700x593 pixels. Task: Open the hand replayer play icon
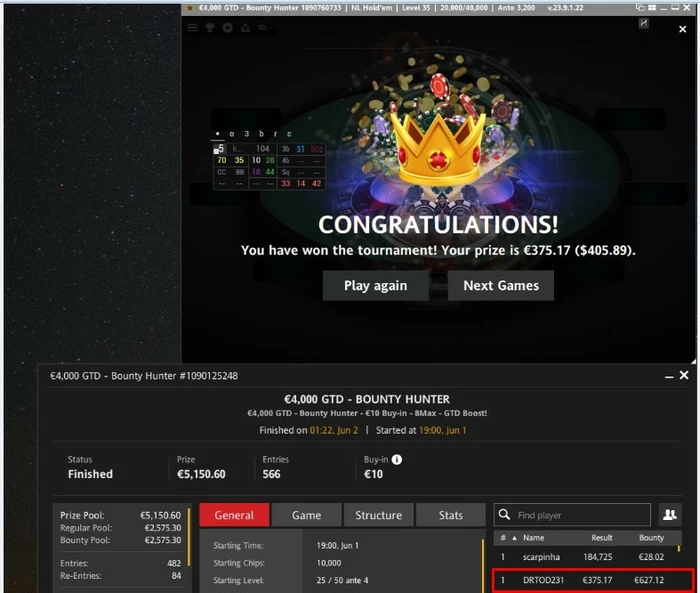pyautogui.click(x=228, y=28)
